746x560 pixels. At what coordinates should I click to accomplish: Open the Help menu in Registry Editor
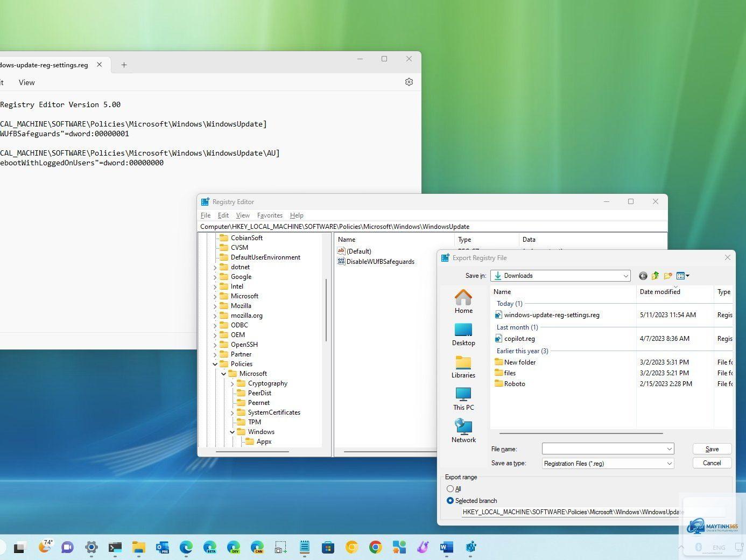[x=297, y=215]
